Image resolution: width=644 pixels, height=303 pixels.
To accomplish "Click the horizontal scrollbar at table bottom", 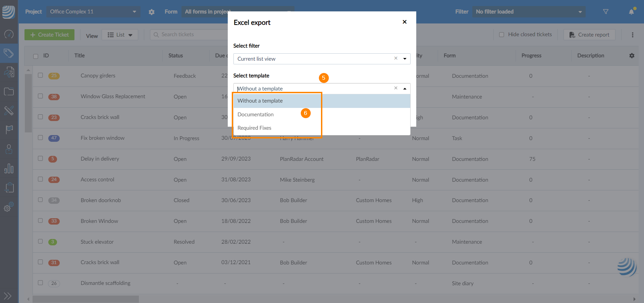I will [86, 299].
